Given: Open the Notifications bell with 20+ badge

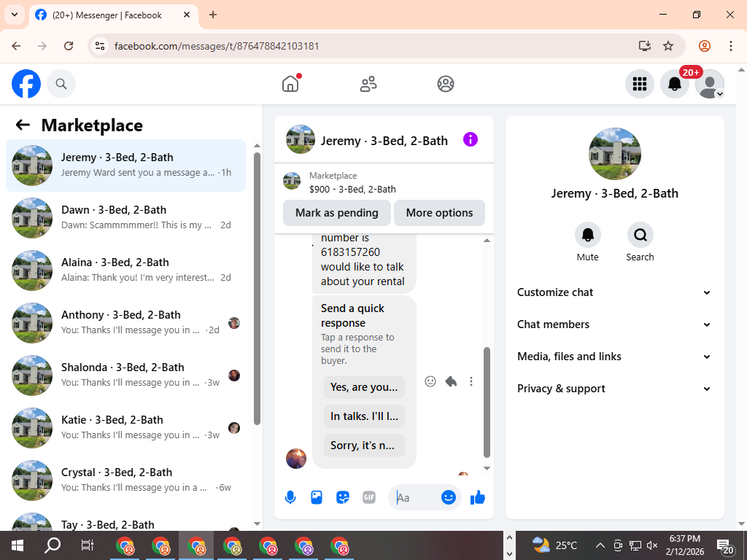Looking at the screenshot, I should pyautogui.click(x=675, y=84).
